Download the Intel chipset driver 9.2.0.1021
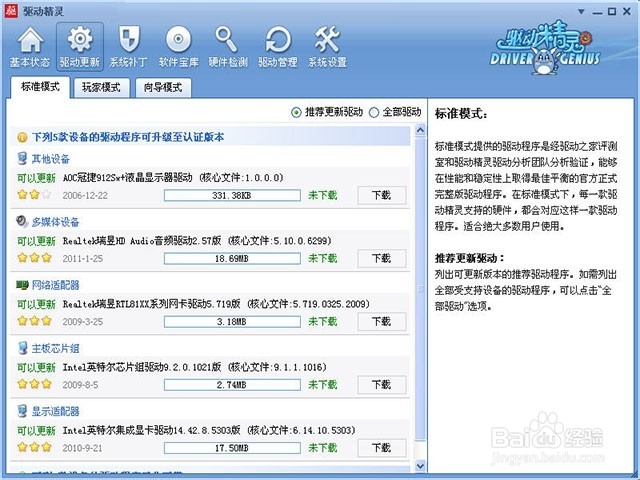This screenshot has width=640, height=480. pos(382,385)
